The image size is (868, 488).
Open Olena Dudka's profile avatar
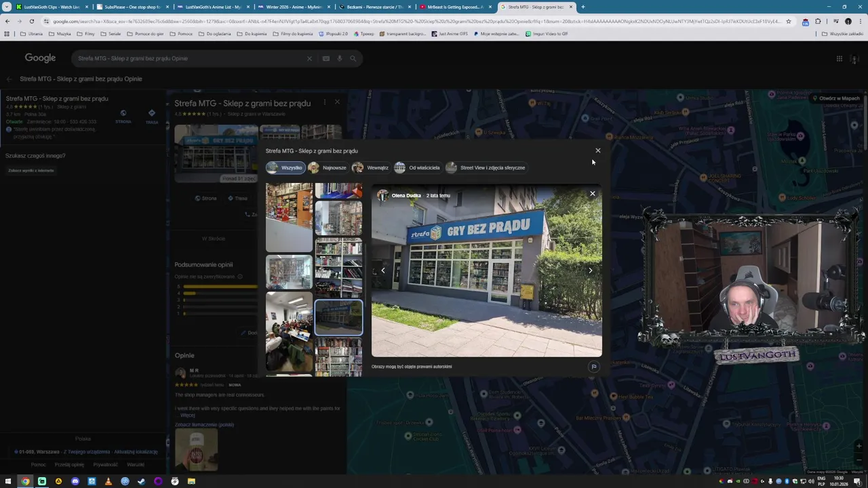point(383,195)
